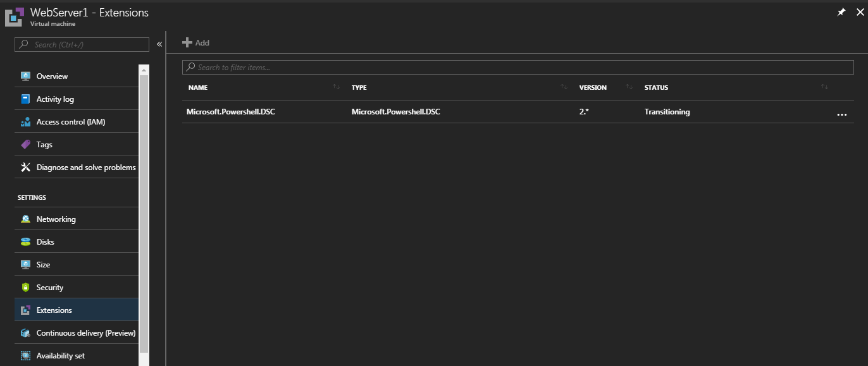Open Continuous delivery (Preview)
Screen dimensions: 868x366
point(77,332)
